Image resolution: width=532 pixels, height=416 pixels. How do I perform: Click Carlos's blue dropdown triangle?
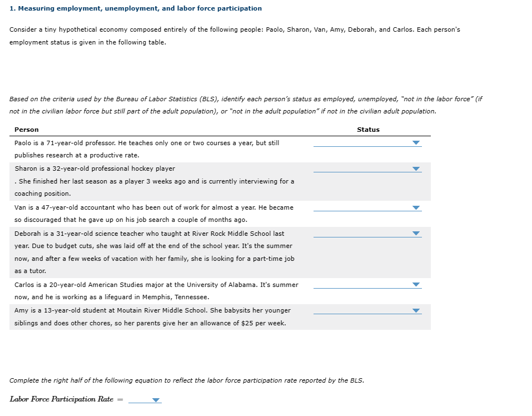(x=415, y=285)
